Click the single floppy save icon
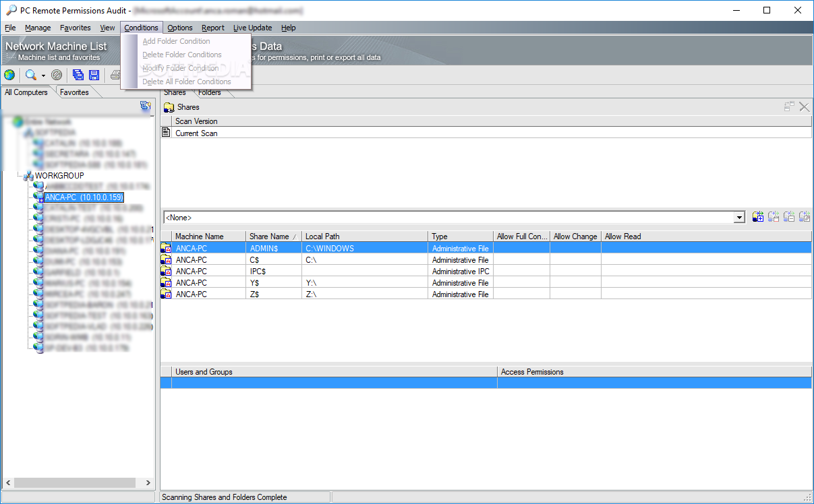This screenshot has width=814, height=504. click(x=94, y=75)
